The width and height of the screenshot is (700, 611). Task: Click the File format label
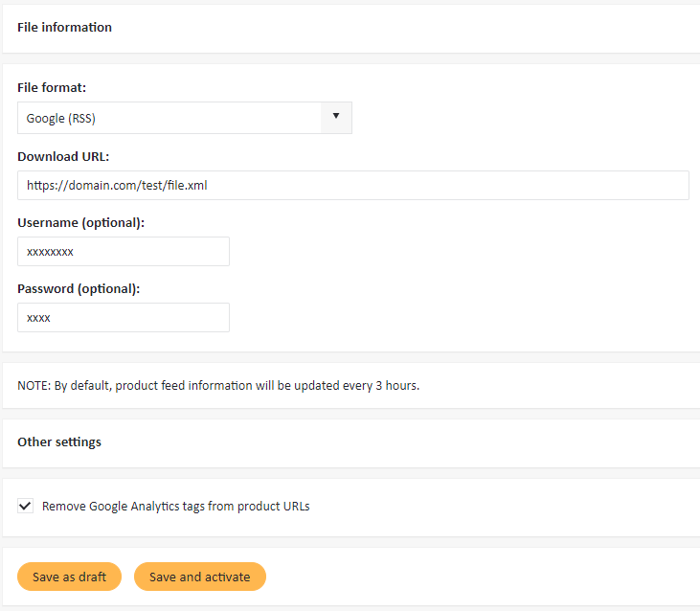52,87
